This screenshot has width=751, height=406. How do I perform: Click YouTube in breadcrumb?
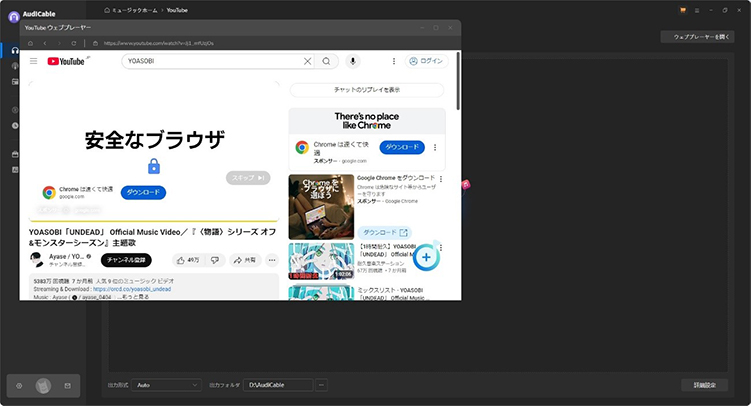(177, 10)
